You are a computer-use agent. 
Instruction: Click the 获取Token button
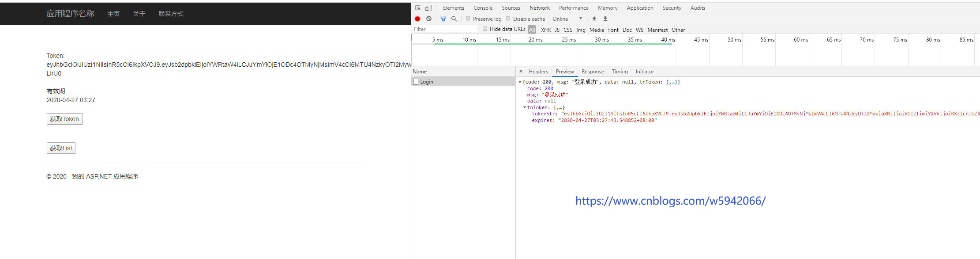(64, 119)
